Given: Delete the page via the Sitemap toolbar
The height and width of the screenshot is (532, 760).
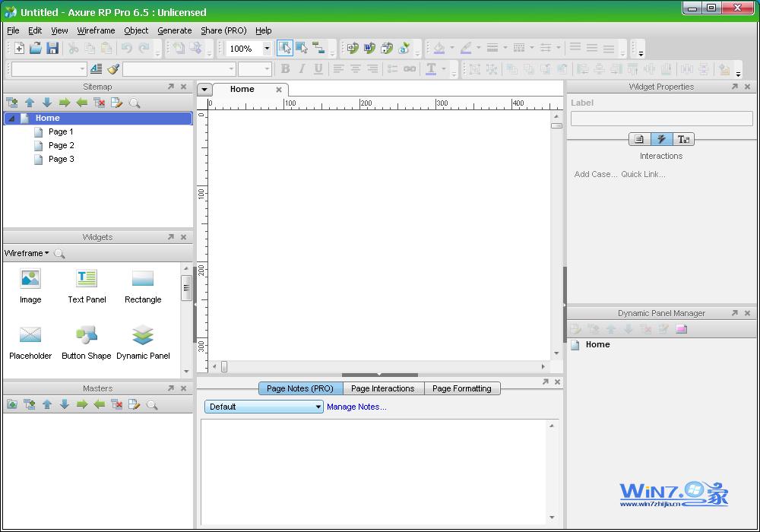Looking at the screenshot, I should 100,103.
